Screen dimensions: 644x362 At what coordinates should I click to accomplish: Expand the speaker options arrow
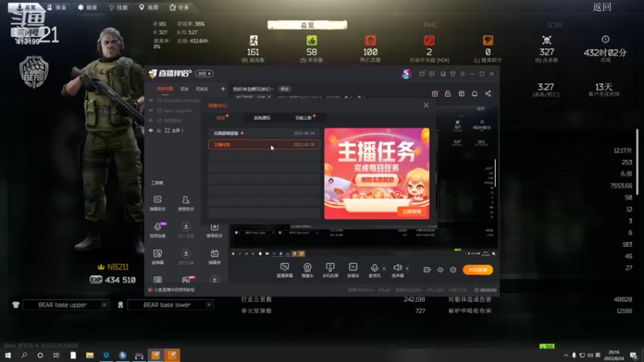[407, 269]
